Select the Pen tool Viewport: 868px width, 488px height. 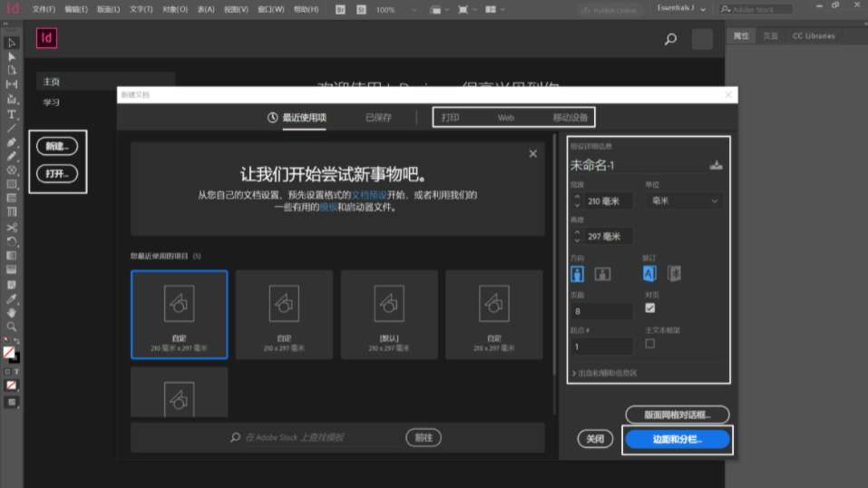click(12, 142)
